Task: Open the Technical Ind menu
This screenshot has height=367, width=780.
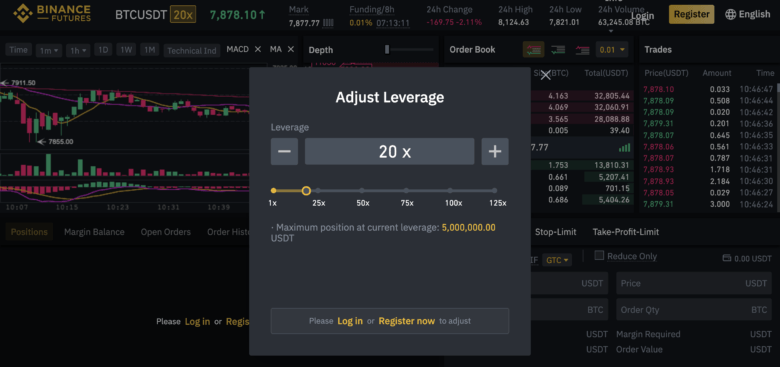Action: click(x=192, y=50)
